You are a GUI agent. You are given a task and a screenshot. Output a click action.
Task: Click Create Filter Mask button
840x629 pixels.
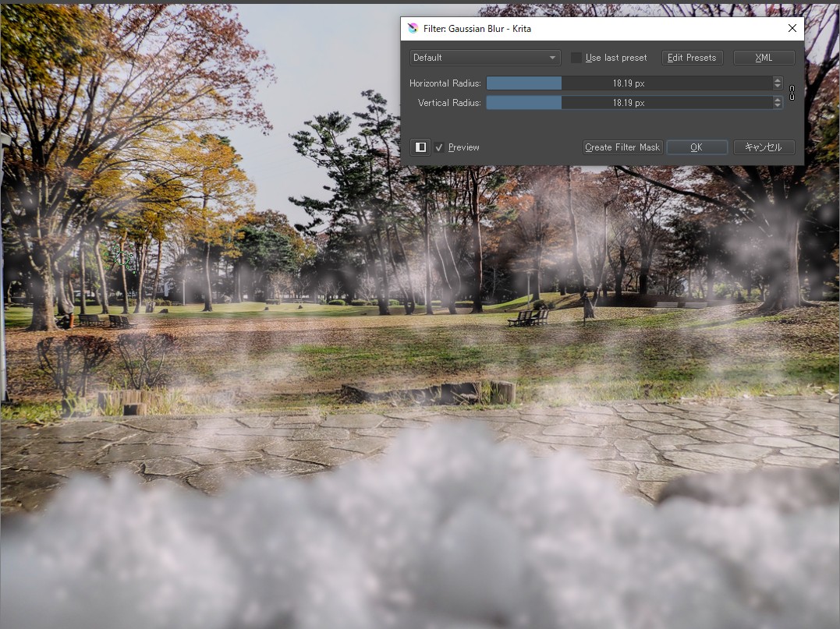622,147
